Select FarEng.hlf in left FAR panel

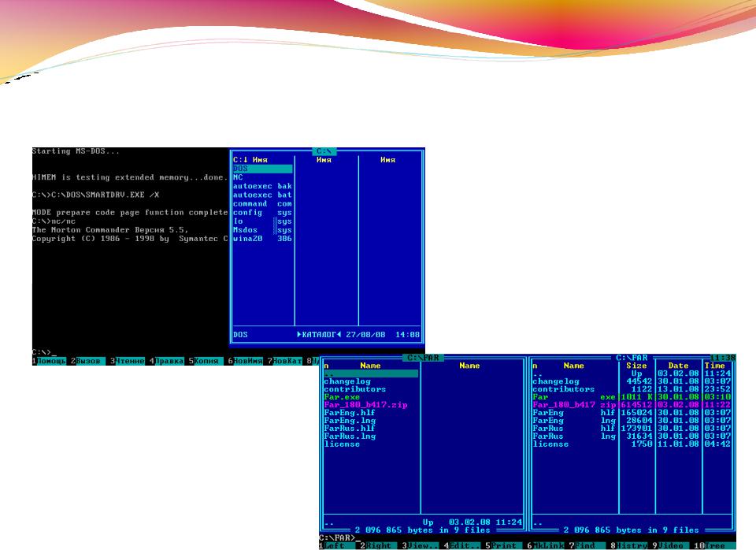point(350,413)
